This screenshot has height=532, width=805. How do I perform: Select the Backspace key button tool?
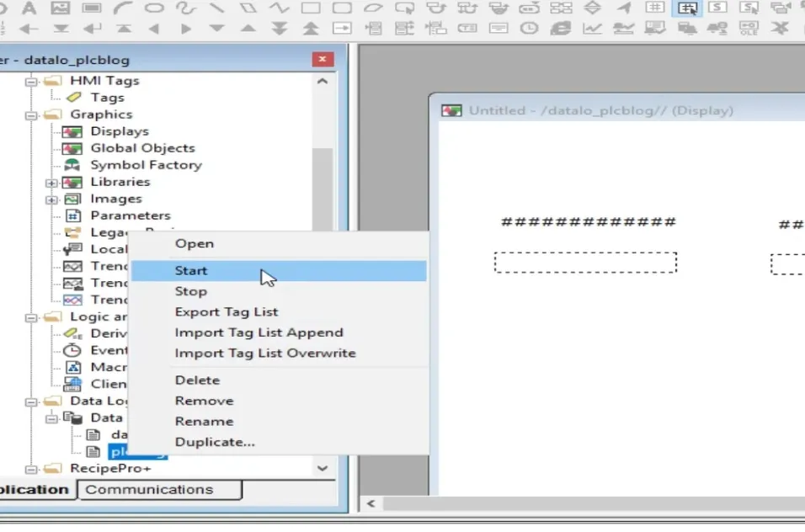pos(29,29)
